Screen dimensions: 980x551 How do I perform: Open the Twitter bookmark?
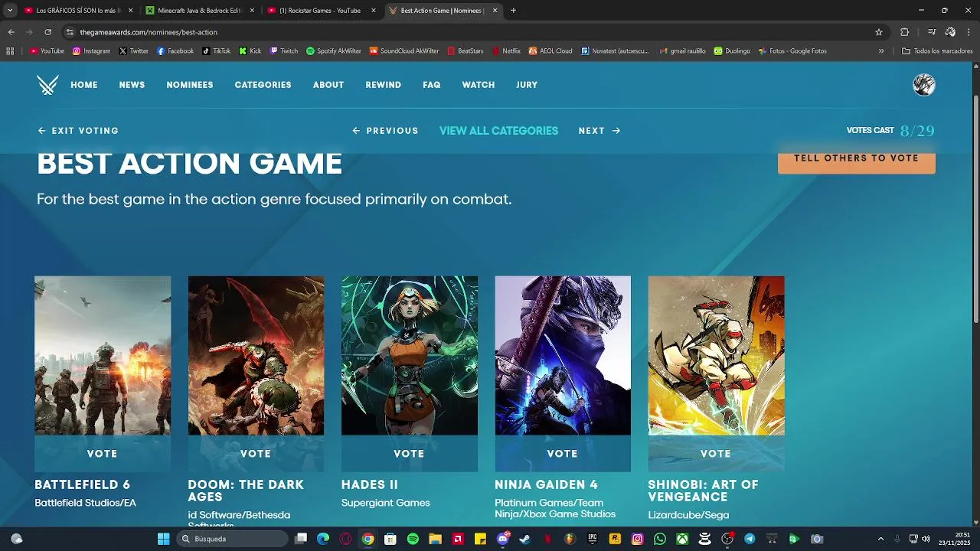tap(133, 51)
